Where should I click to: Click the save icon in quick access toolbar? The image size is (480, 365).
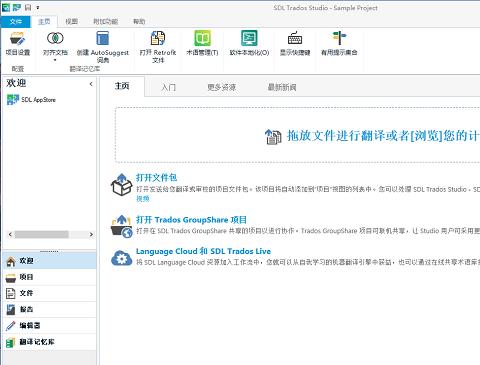point(28,7)
